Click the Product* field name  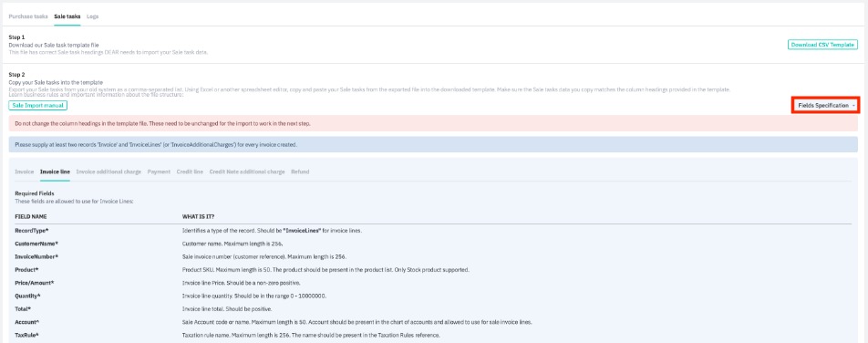(x=26, y=270)
